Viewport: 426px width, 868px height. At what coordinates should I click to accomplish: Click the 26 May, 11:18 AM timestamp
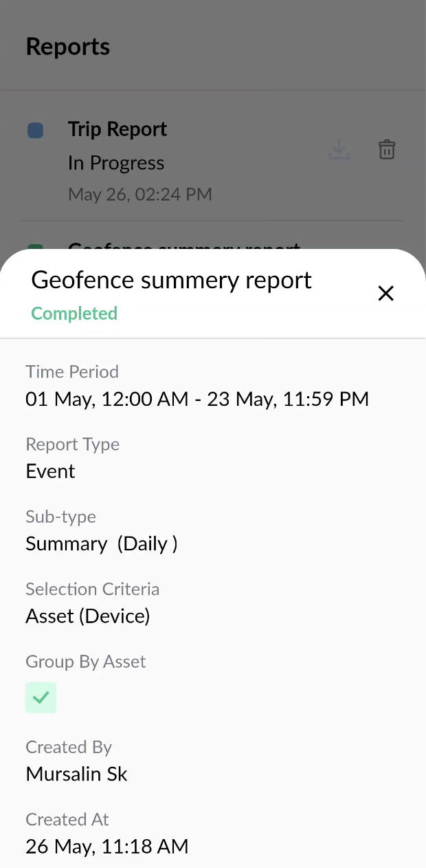point(106,846)
